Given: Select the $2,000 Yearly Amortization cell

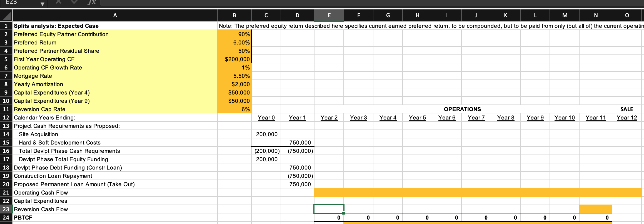Looking at the screenshot, I should pyautogui.click(x=234, y=84).
